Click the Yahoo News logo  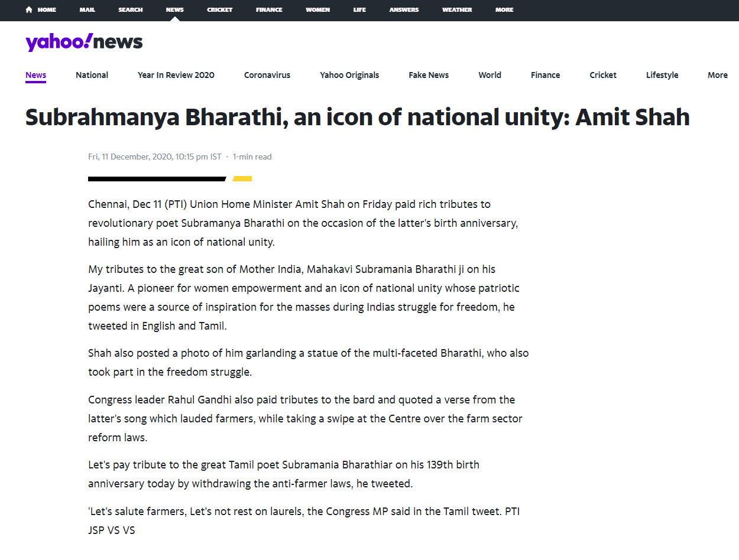(84, 43)
